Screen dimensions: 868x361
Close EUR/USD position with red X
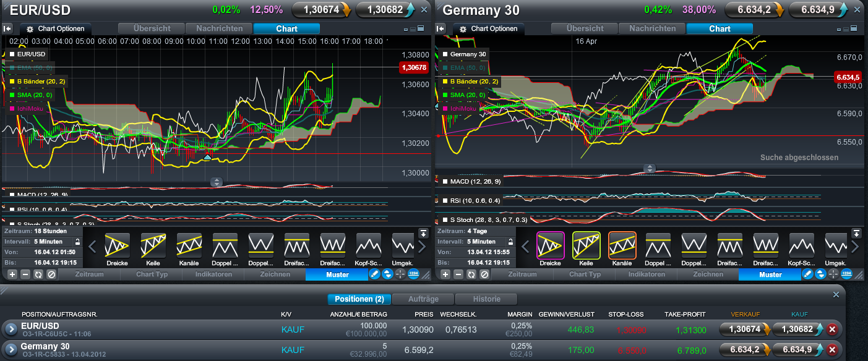(832, 329)
